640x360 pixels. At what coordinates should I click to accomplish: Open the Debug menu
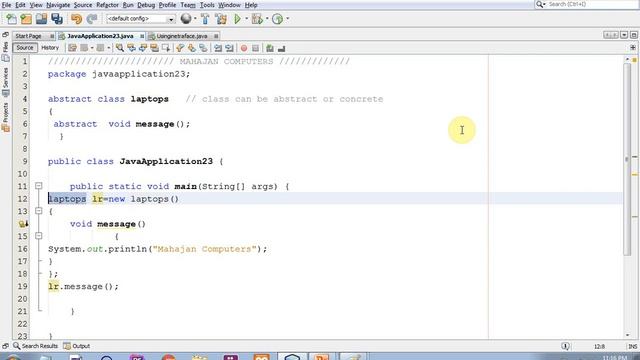(146, 5)
